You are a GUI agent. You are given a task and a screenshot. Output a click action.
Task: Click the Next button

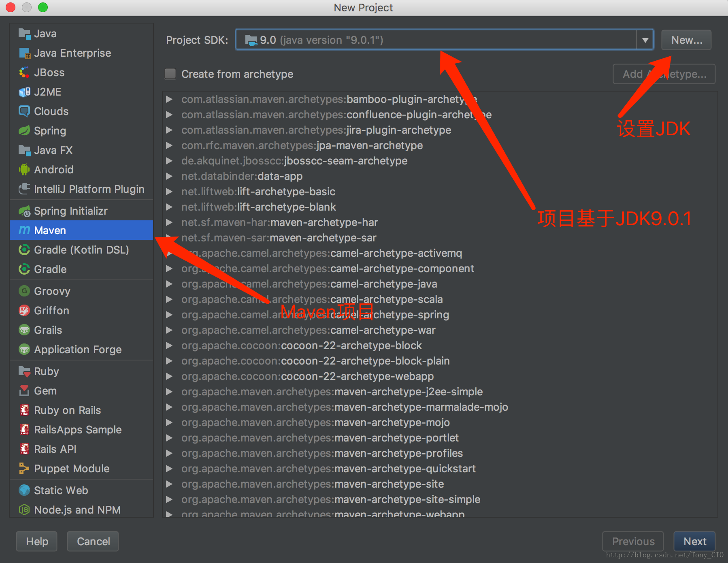tap(694, 542)
